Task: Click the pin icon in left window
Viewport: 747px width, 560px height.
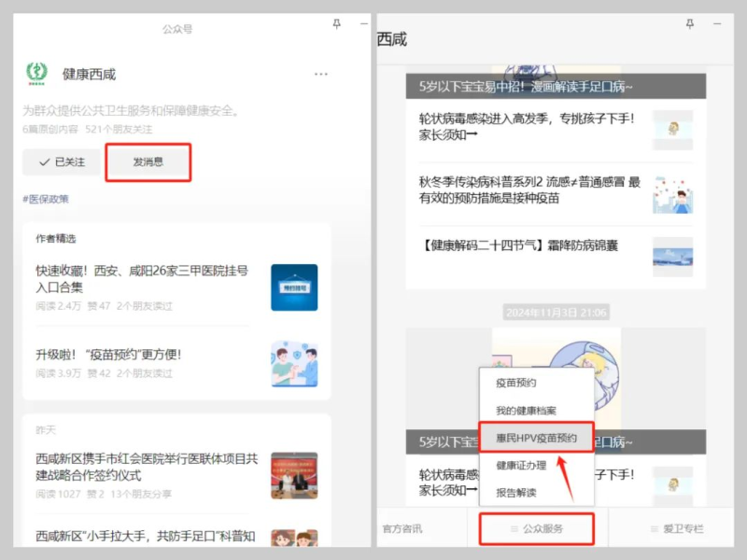Action: click(x=336, y=24)
